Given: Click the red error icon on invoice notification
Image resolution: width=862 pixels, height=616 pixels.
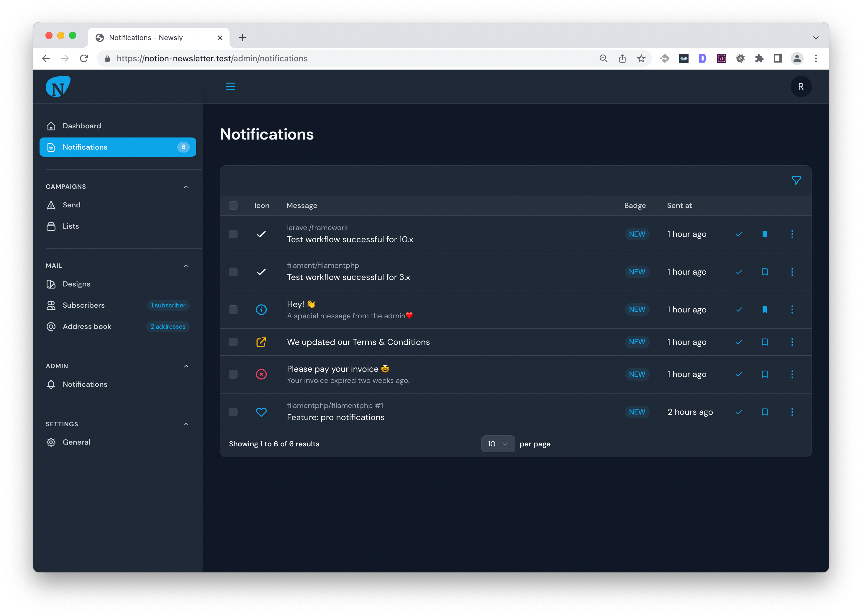Looking at the screenshot, I should point(261,374).
